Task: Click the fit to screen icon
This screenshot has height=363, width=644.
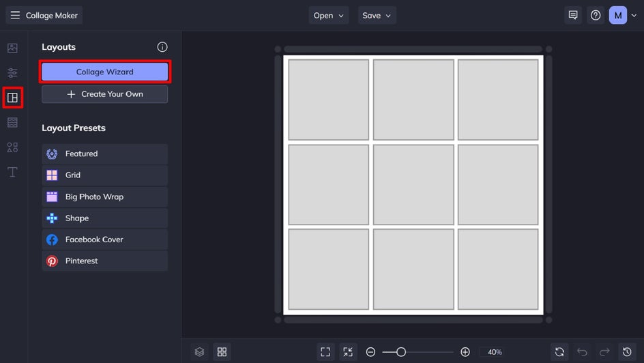Action: pos(325,352)
